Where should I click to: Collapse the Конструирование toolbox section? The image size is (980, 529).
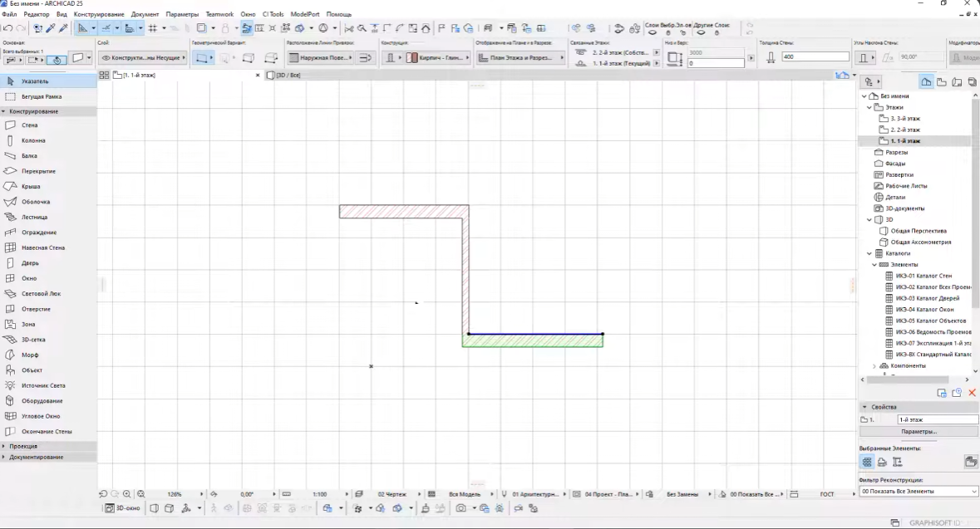pos(4,111)
